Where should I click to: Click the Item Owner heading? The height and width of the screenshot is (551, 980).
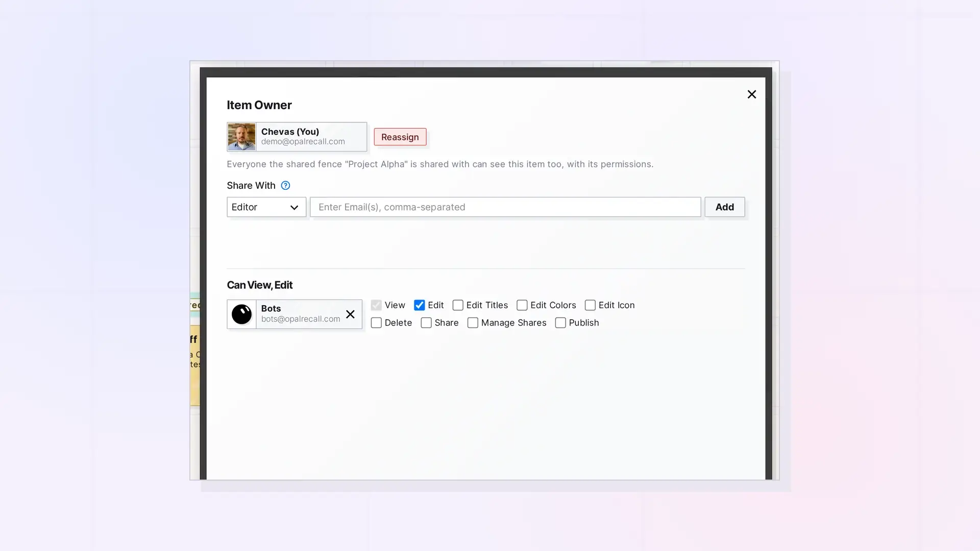(x=259, y=105)
